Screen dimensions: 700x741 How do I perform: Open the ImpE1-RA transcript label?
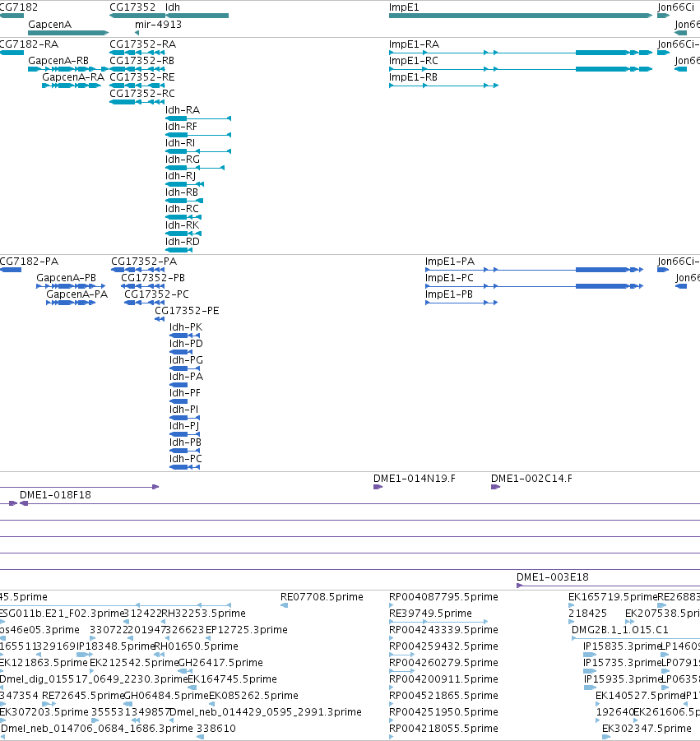coord(414,44)
